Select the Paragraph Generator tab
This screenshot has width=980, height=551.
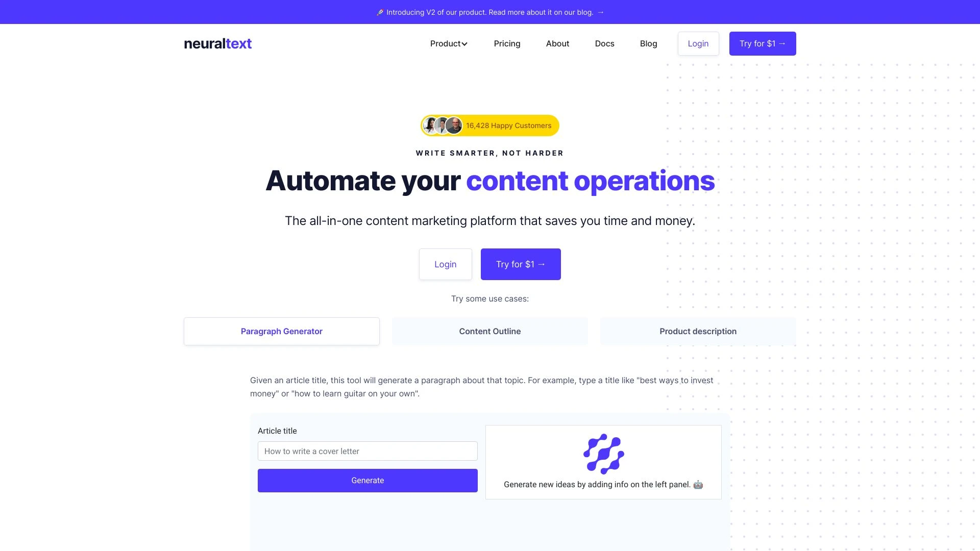281,331
